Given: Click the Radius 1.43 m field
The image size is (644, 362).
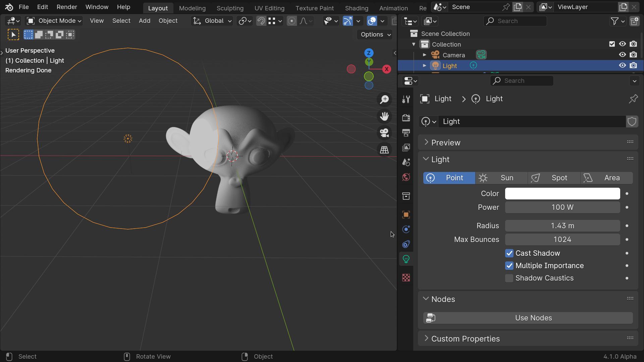Looking at the screenshot, I should click(562, 226).
